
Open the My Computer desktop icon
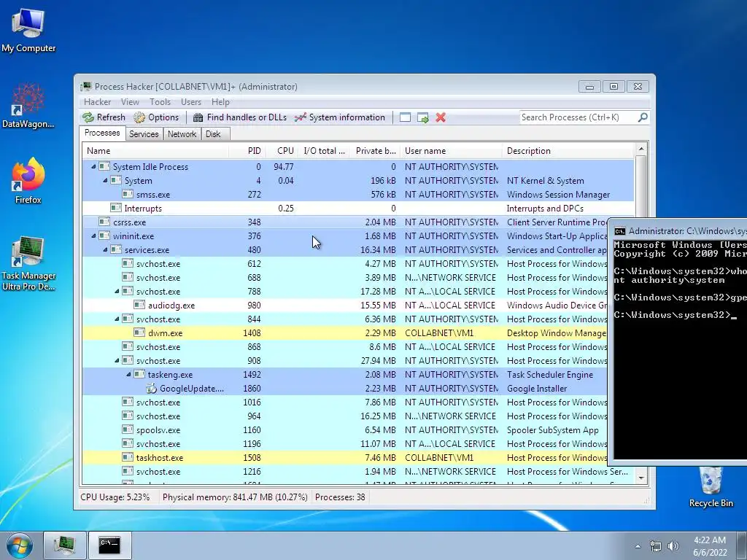point(28,31)
